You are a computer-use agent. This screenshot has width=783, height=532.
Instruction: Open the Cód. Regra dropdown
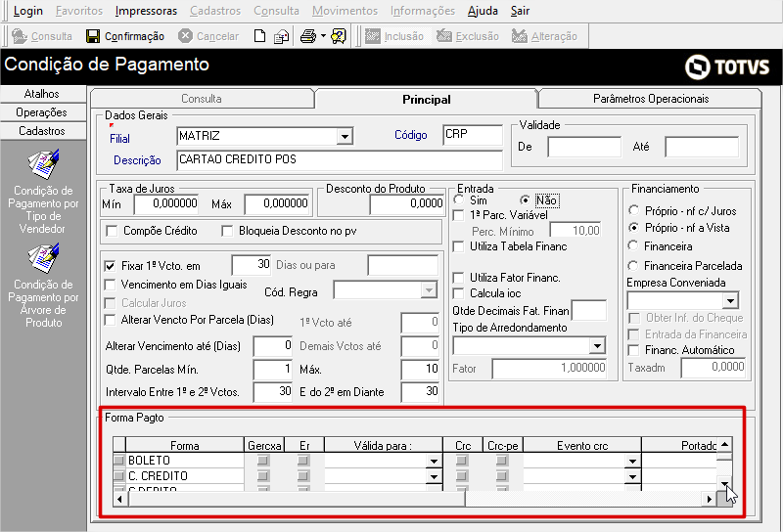pos(429,289)
